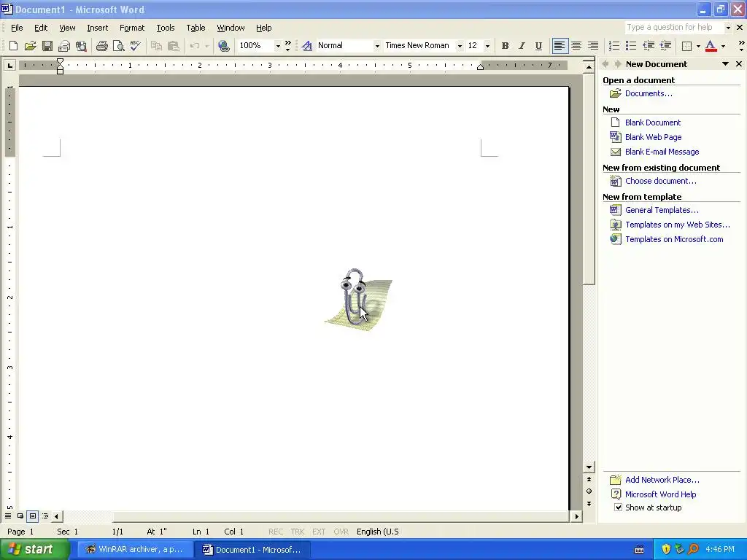Click the Choose document... link

pos(660,181)
